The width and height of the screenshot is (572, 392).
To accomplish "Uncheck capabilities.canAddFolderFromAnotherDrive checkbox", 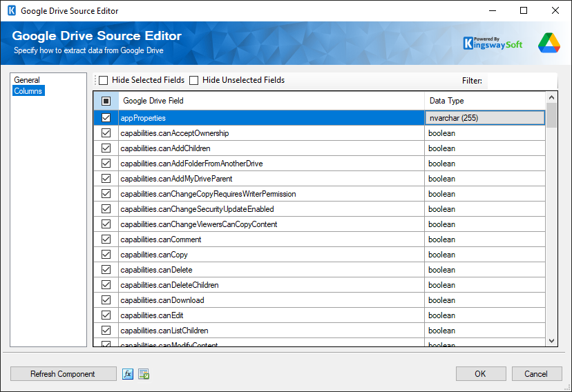I will [x=106, y=163].
